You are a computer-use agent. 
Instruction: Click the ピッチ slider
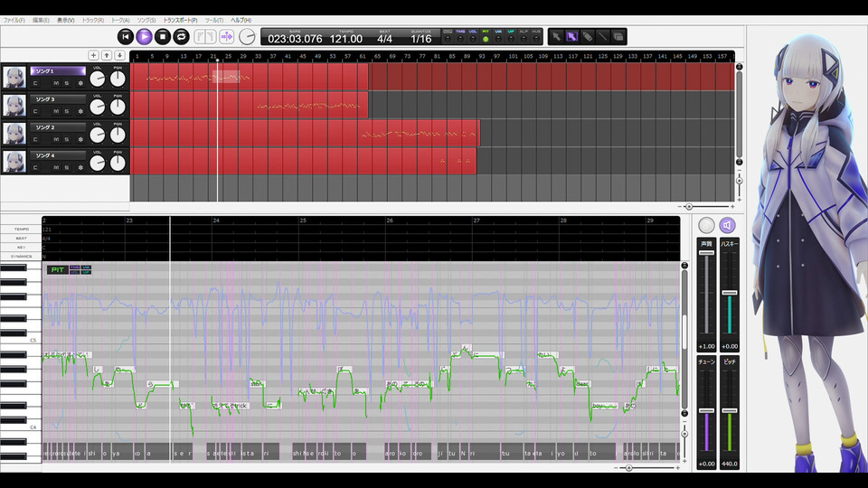tap(730, 412)
